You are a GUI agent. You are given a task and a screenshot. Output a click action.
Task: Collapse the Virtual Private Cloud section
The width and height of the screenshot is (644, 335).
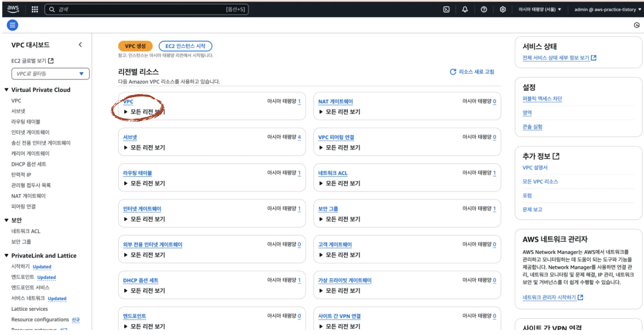(x=6, y=90)
